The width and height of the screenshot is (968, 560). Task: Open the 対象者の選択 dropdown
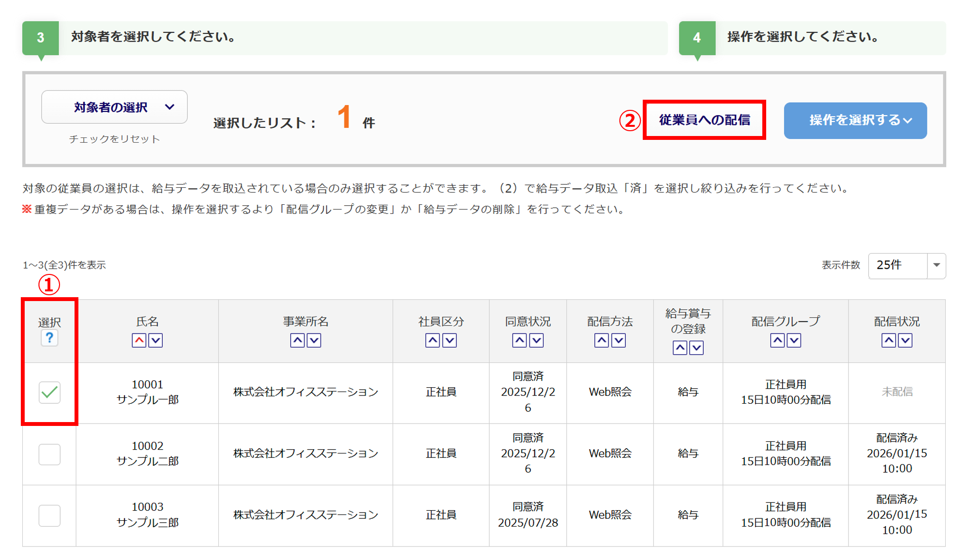pos(114,107)
